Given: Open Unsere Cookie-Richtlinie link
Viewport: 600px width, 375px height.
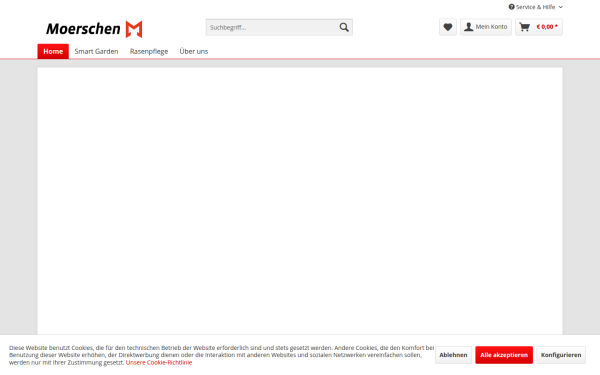Looking at the screenshot, I should pos(159,362).
